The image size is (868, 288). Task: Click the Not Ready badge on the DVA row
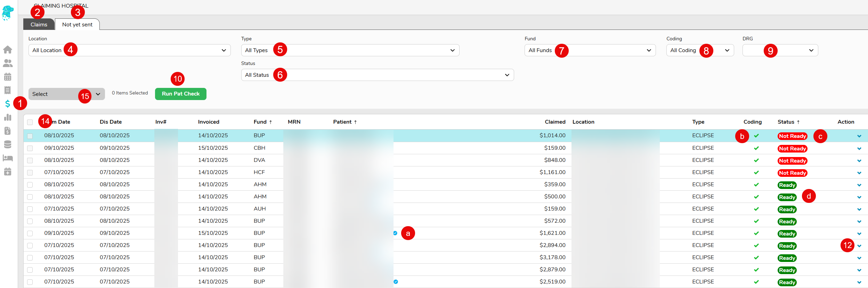coord(792,161)
